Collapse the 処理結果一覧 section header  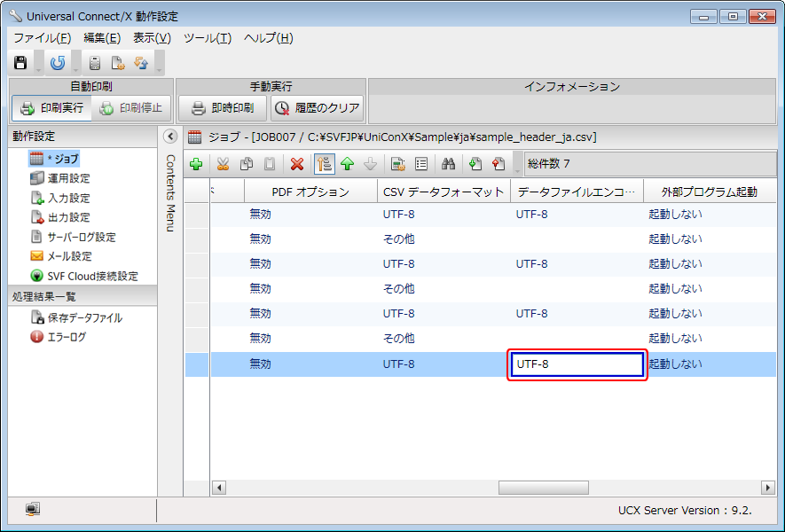pos(82,296)
